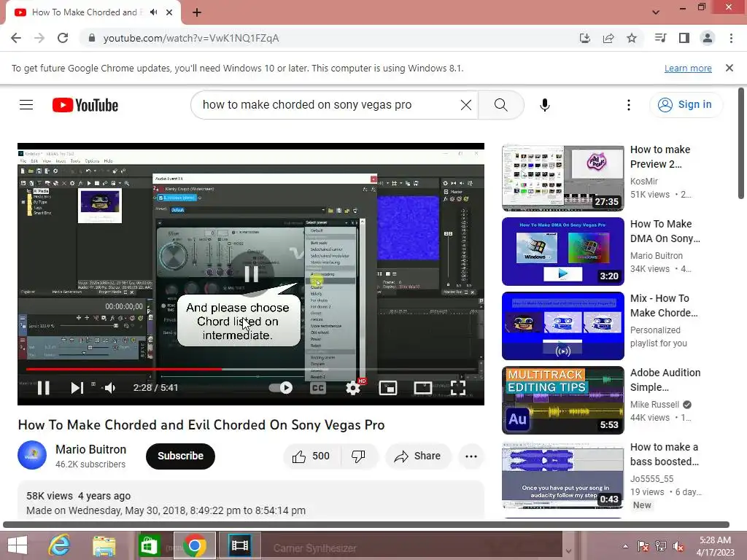
Task: Click the address bar URL
Action: click(191, 38)
